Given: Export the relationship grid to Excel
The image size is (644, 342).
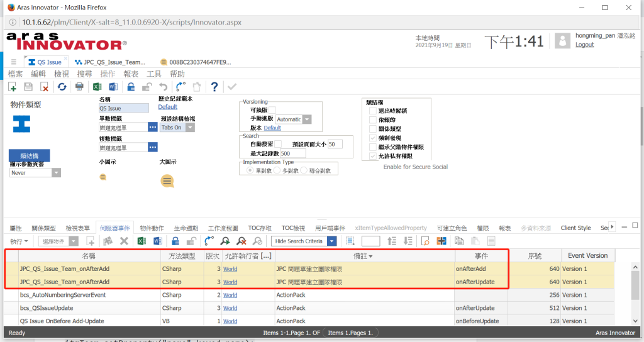Looking at the screenshot, I should click(x=142, y=241).
